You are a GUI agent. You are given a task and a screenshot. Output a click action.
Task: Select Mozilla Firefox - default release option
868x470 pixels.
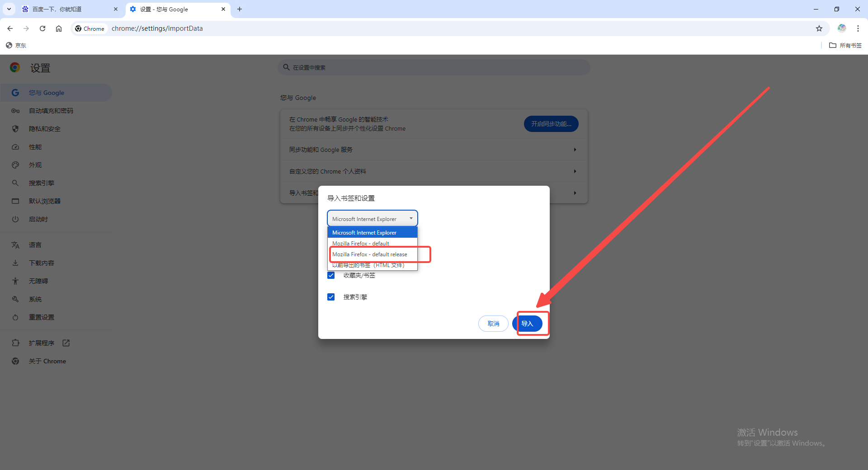(x=373, y=254)
